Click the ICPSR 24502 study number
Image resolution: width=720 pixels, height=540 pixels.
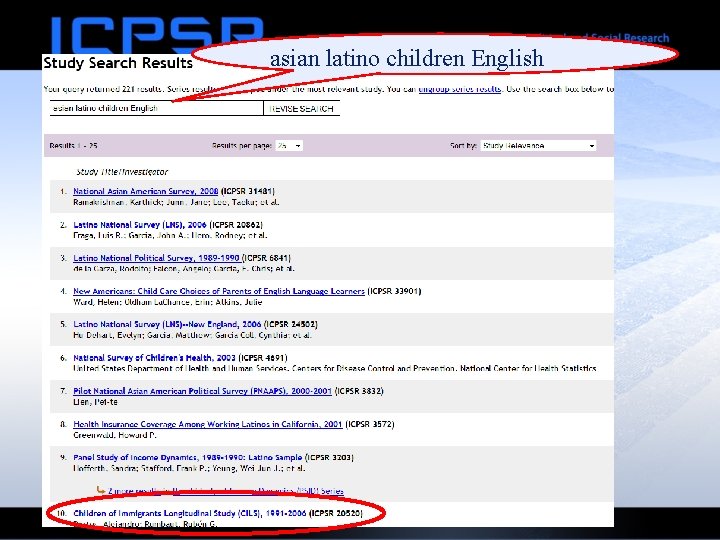click(291, 324)
